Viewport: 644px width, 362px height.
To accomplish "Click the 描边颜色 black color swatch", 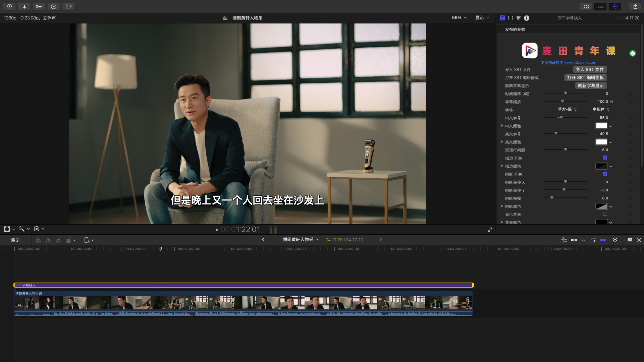I will [601, 166].
